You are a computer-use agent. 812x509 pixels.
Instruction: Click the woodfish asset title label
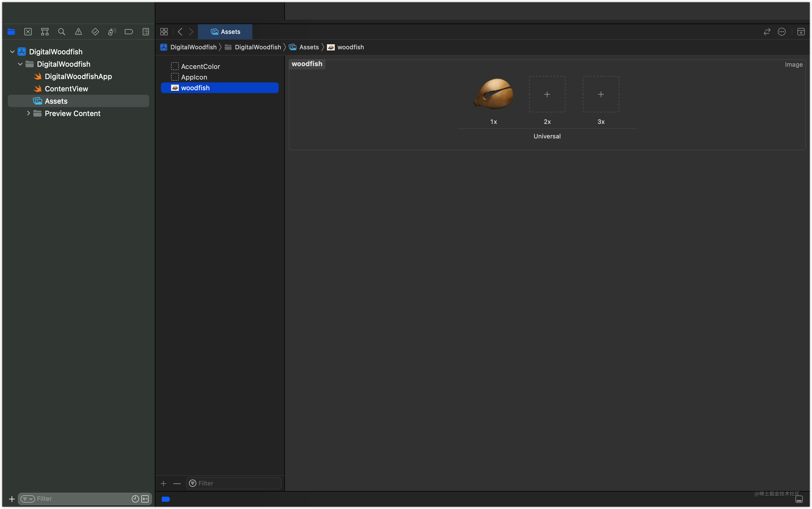[x=307, y=64]
